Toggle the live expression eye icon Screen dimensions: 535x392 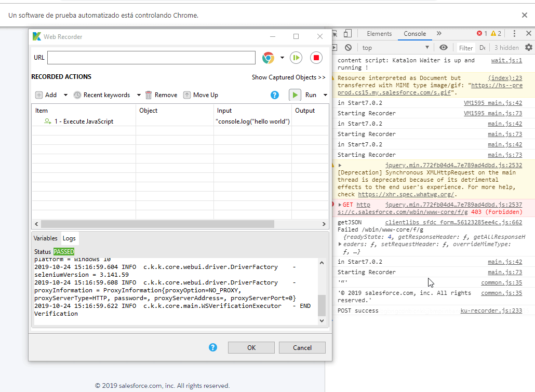tap(443, 47)
